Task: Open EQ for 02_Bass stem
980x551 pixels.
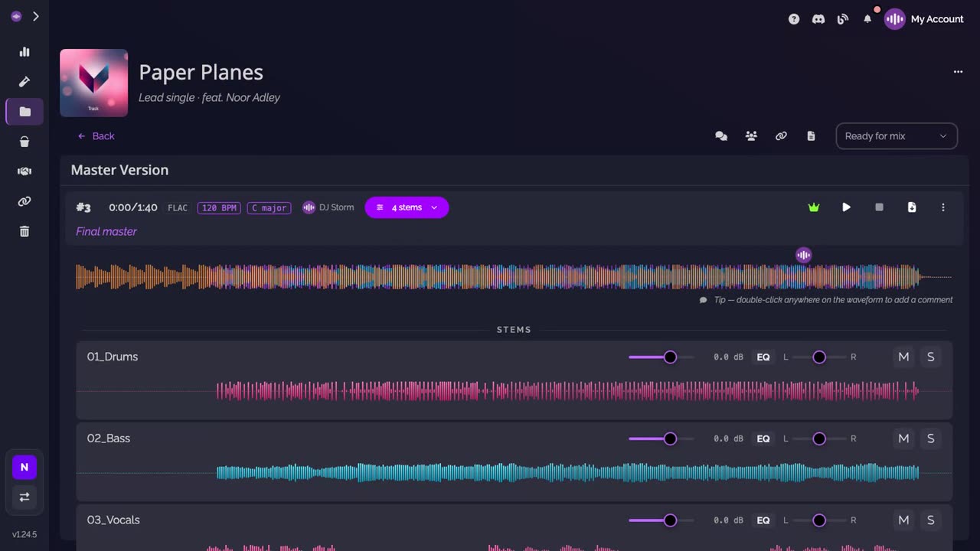Action: pyautogui.click(x=763, y=439)
